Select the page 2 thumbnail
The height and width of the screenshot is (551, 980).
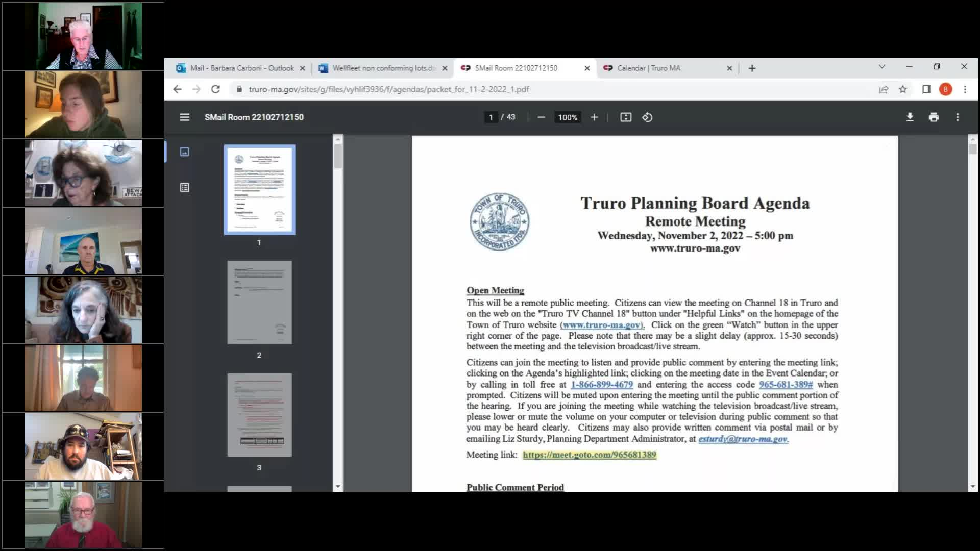click(x=259, y=302)
